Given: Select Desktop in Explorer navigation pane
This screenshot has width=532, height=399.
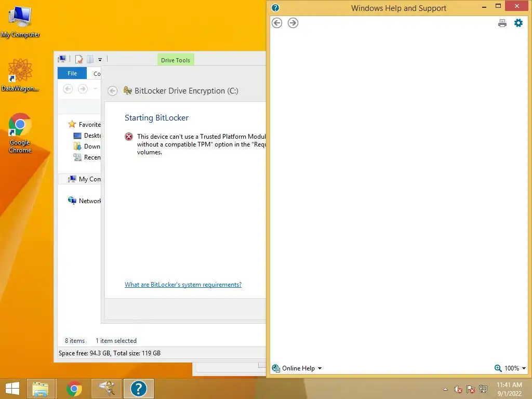Looking at the screenshot, I should click(x=87, y=136).
